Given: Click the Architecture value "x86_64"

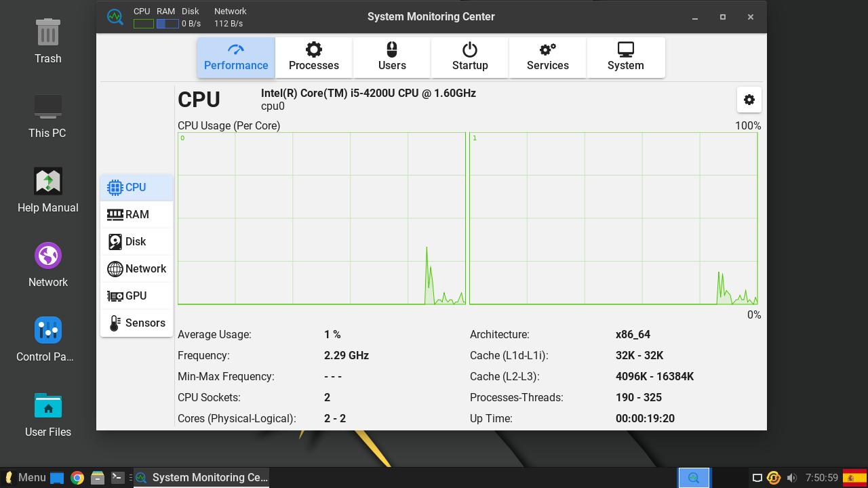Looking at the screenshot, I should click(633, 334).
